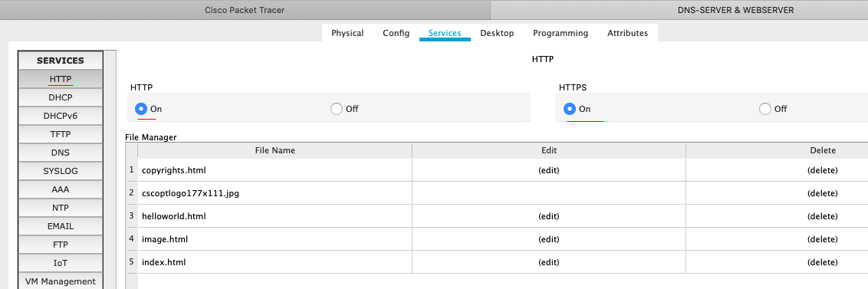Open the DNS service settings

pyautogui.click(x=61, y=153)
